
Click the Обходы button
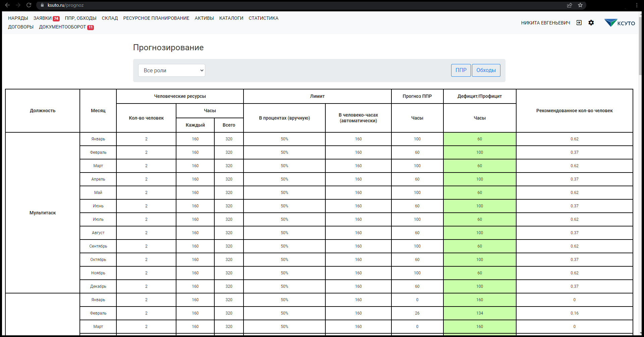tap(486, 70)
